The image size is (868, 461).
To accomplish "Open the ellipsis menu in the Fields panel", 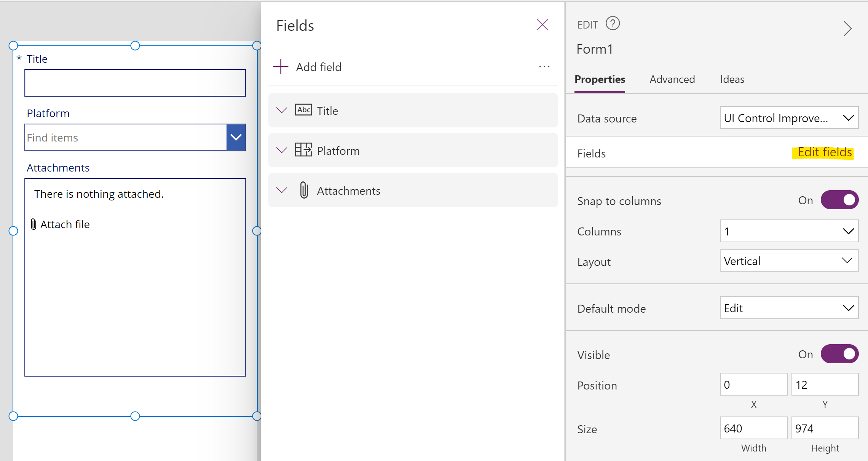I will pyautogui.click(x=544, y=67).
